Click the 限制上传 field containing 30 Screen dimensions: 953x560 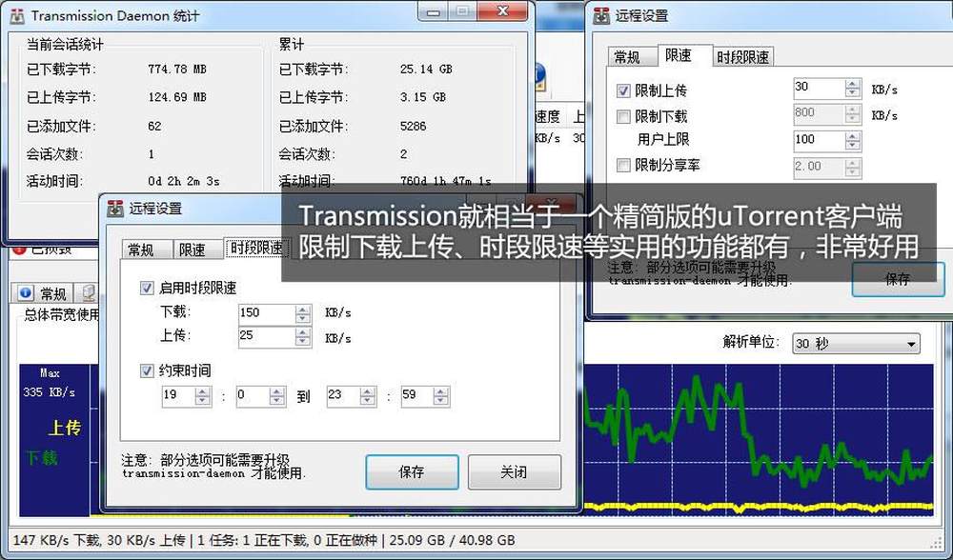click(820, 88)
